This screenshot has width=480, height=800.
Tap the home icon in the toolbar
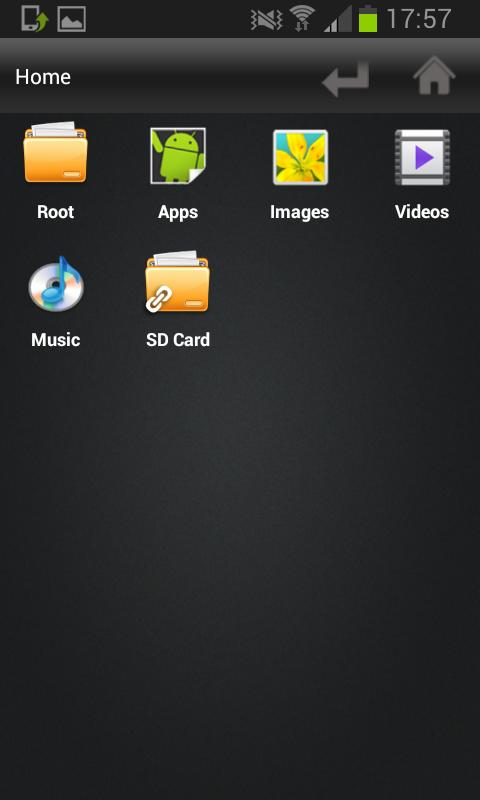click(x=434, y=76)
